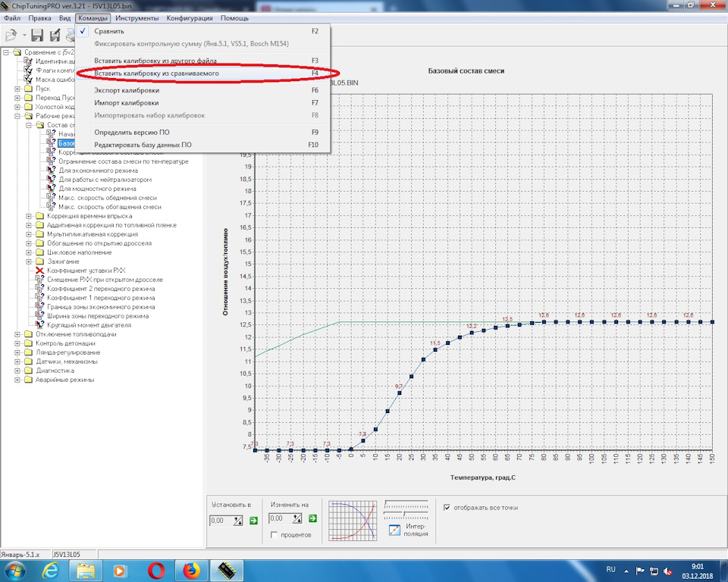Viewport: 728px width, 582px height.
Task: Expand the Аварийные режимы folder
Action: 17,380
